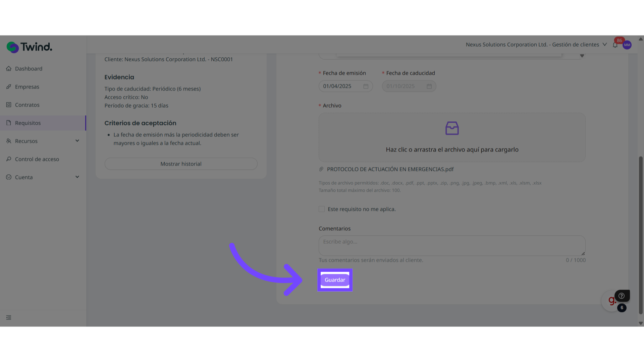Click the page vertical scrollbar
The width and height of the screenshot is (644, 362).
coord(640,235)
